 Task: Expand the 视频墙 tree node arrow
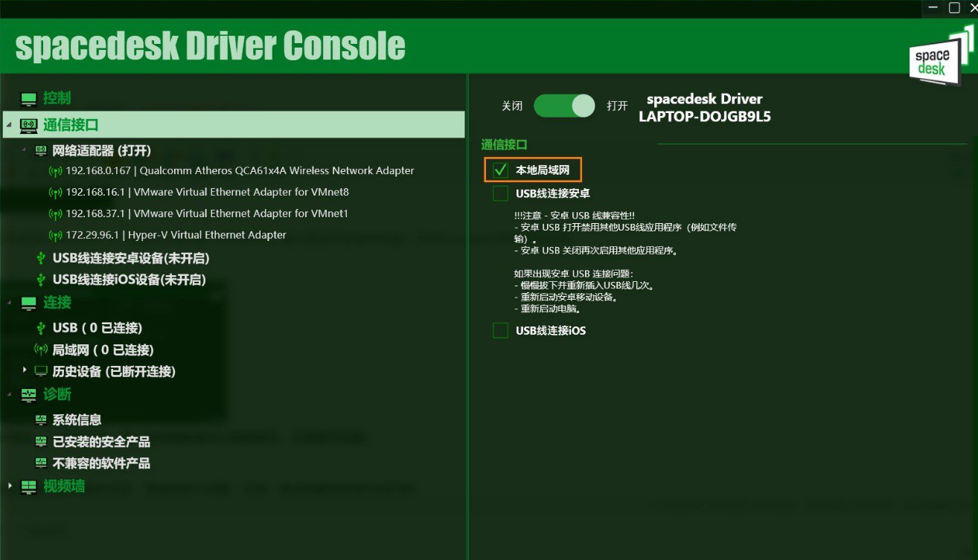(10, 486)
